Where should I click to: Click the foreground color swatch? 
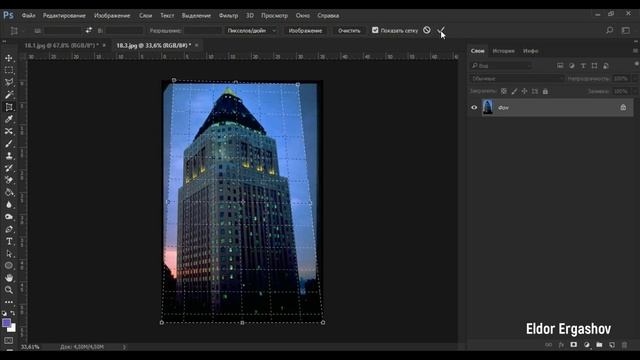tap(6, 323)
